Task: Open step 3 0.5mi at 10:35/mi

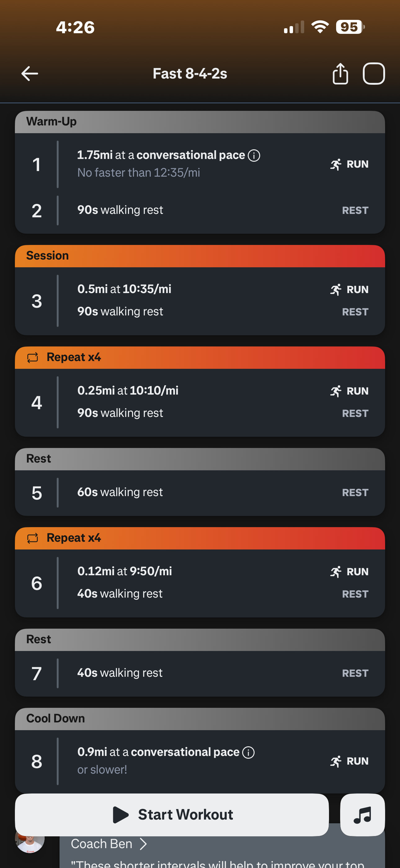Action: 125,289
